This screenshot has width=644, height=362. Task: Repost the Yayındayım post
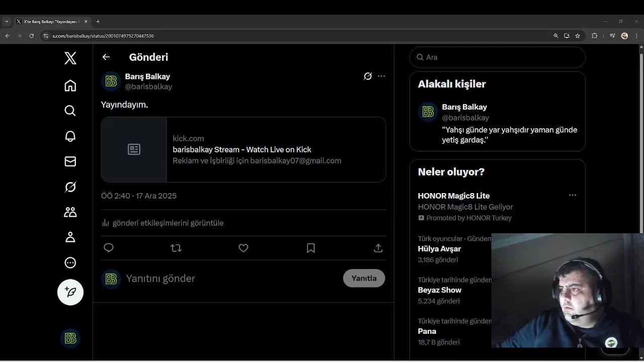click(176, 248)
